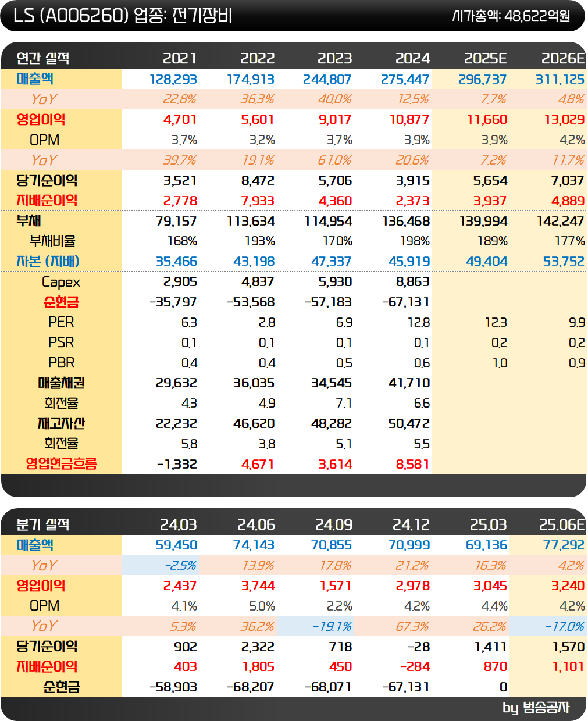Click 25.06E operating profit YoY -17.0%
The height and width of the screenshot is (721, 588).
tap(565, 627)
